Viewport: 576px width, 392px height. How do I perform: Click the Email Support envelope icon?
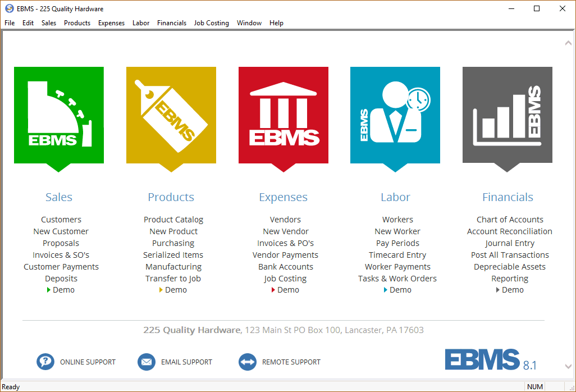point(147,362)
